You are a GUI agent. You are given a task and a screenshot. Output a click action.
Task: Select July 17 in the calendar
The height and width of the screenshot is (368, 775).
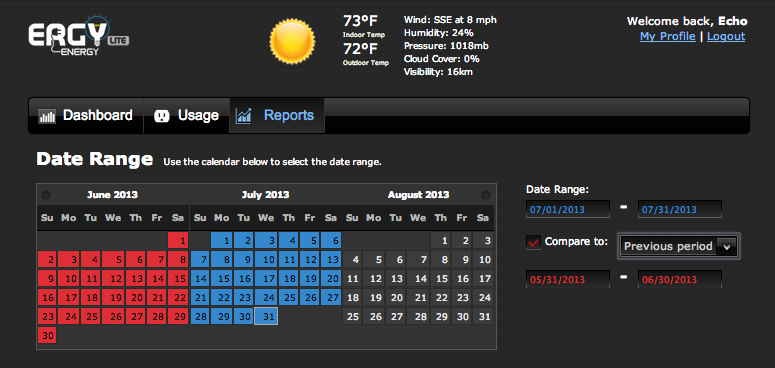click(x=266, y=279)
